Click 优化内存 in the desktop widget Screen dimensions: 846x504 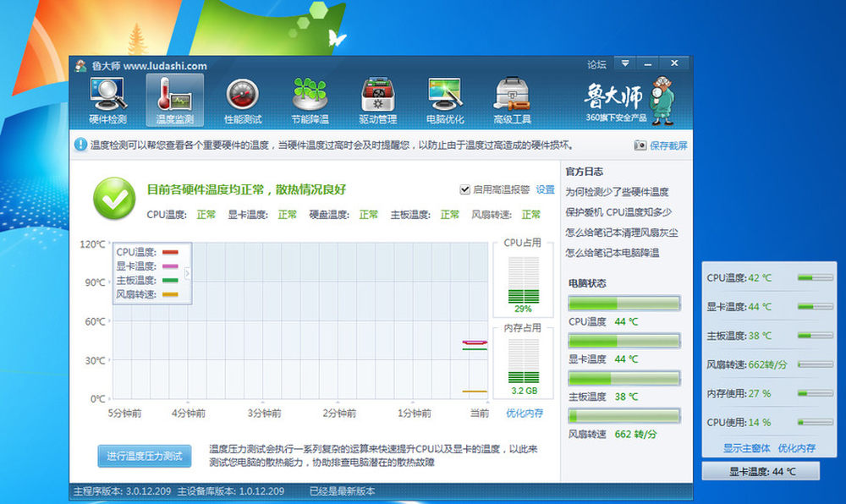796,448
